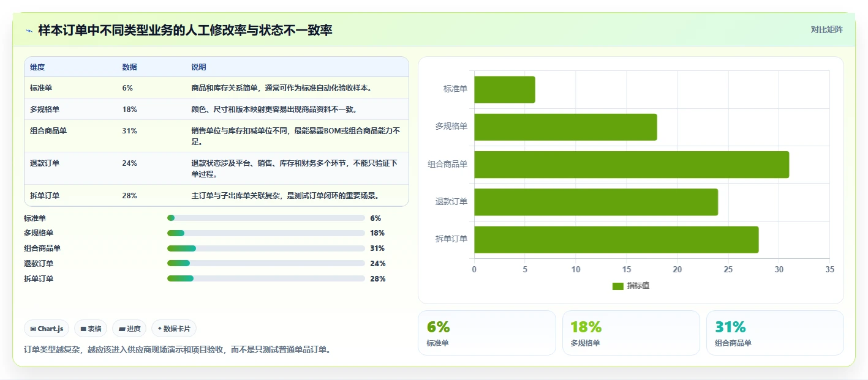868x380 pixels.
Task: Click the 多规格单 progress bar
Action: tap(266, 233)
